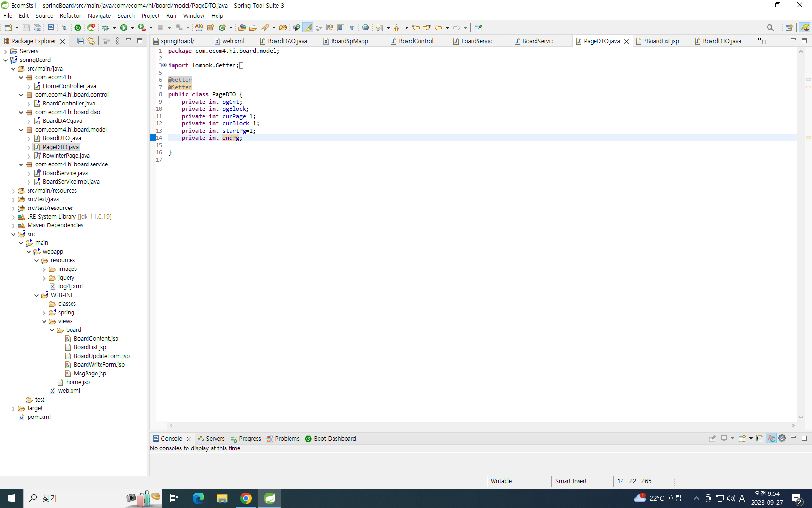812x508 pixels.
Task: Open the Refactor menu
Action: point(71,15)
